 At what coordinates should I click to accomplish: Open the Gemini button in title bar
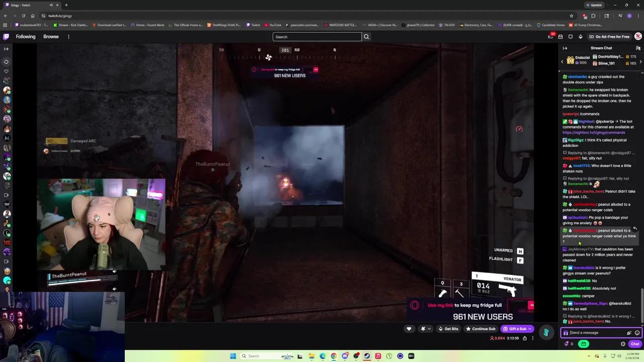pyautogui.click(x=594, y=5)
